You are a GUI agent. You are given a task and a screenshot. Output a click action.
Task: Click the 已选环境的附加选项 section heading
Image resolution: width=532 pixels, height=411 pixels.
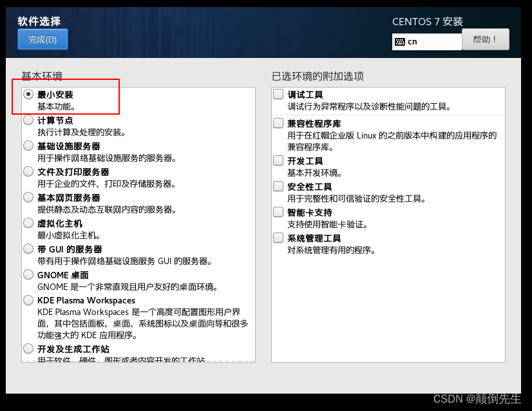pos(318,76)
